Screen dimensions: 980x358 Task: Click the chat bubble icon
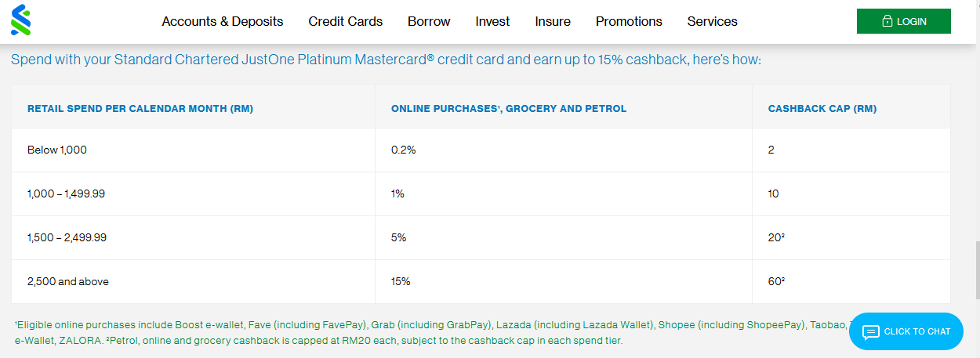[x=871, y=332]
